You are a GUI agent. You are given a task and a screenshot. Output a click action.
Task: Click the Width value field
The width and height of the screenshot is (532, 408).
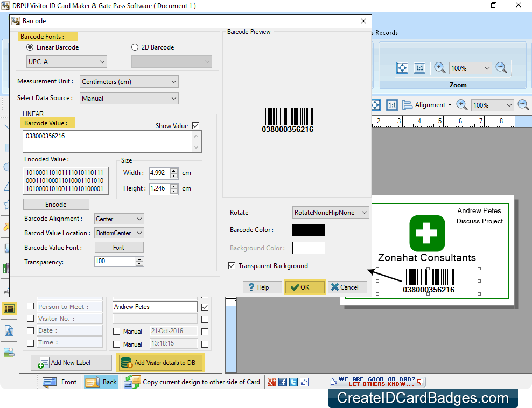(160, 173)
